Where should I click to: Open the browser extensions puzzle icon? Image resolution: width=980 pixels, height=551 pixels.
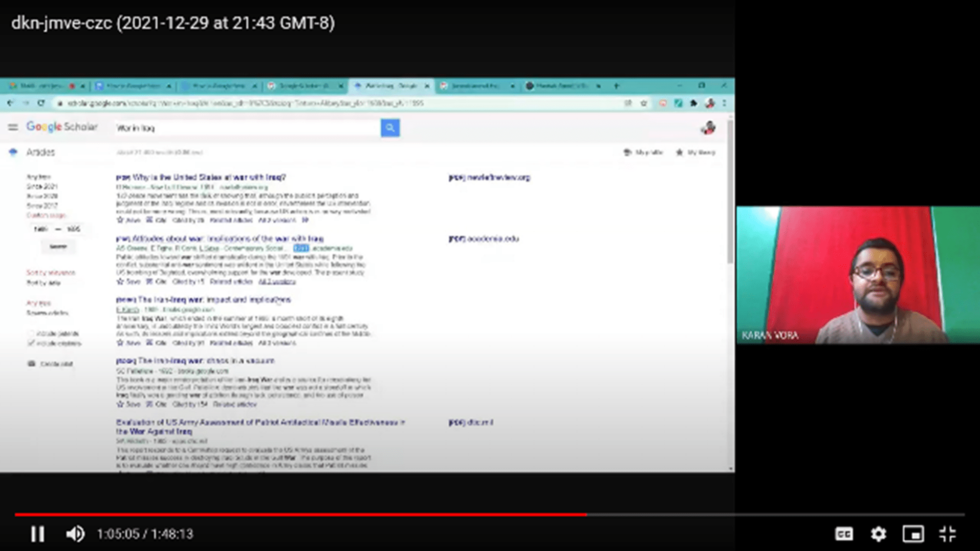(693, 103)
